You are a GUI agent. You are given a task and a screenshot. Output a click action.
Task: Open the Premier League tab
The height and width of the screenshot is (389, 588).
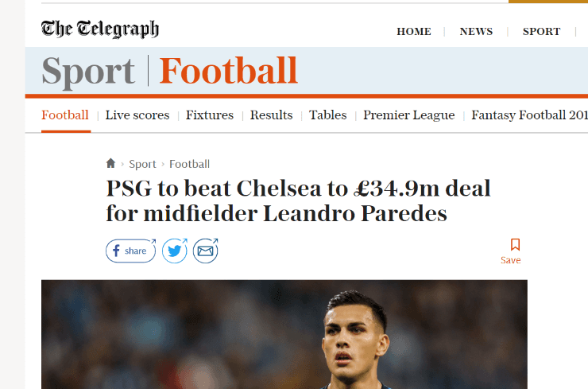tap(408, 115)
